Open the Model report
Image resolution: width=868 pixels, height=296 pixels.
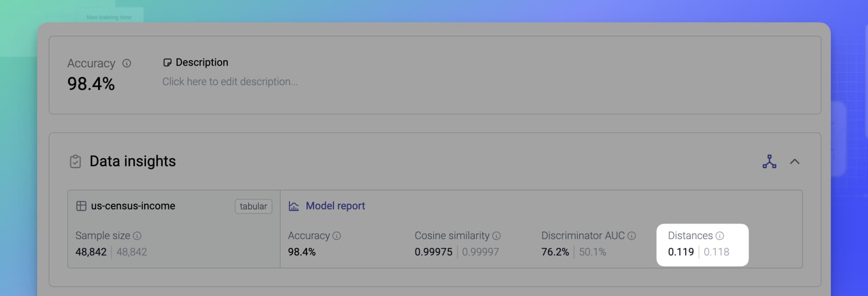click(335, 206)
